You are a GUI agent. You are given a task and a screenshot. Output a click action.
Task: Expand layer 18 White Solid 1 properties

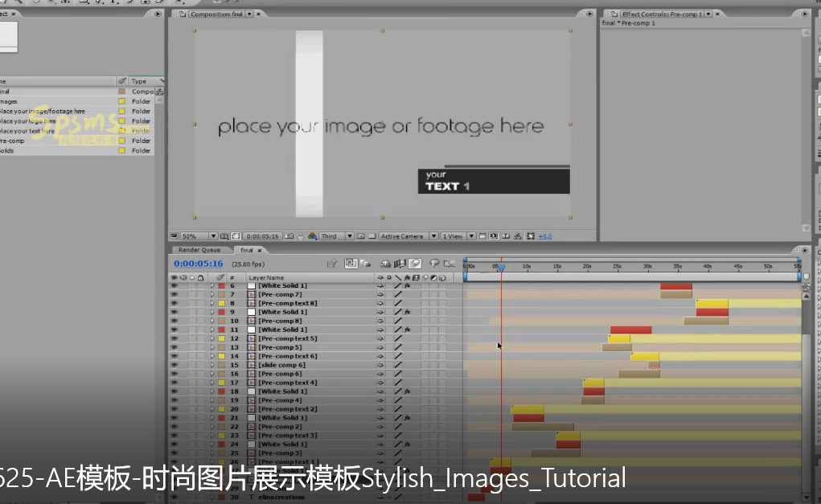[212, 391]
